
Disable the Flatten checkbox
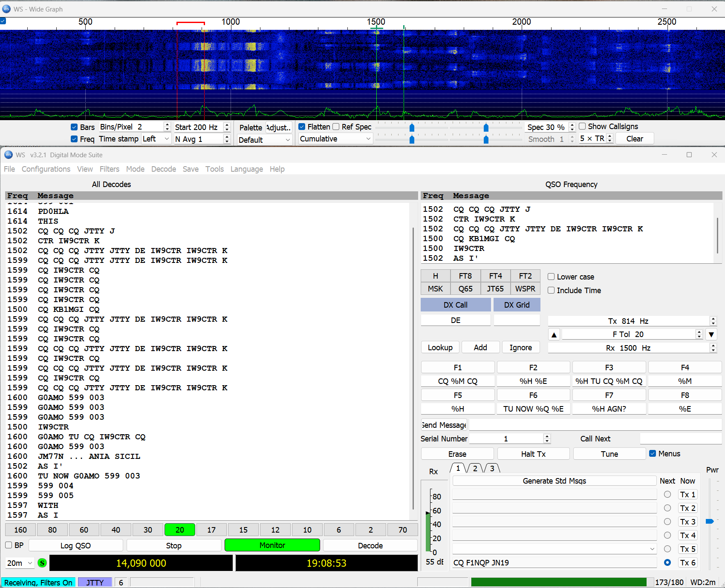pyautogui.click(x=302, y=127)
